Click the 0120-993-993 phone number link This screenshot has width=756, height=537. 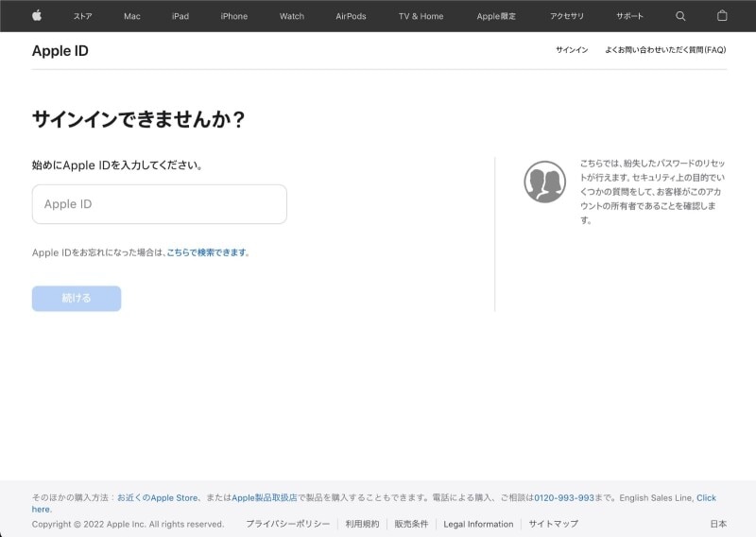(x=564, y=497)
